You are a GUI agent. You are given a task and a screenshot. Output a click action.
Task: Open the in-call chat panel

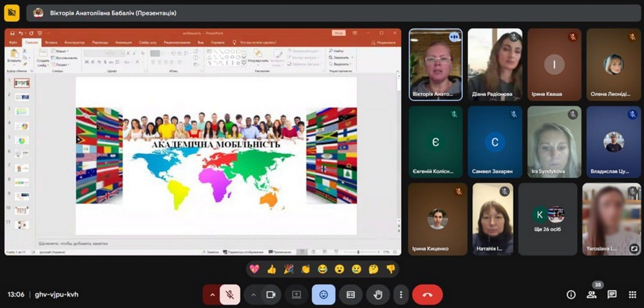(612, 294)
